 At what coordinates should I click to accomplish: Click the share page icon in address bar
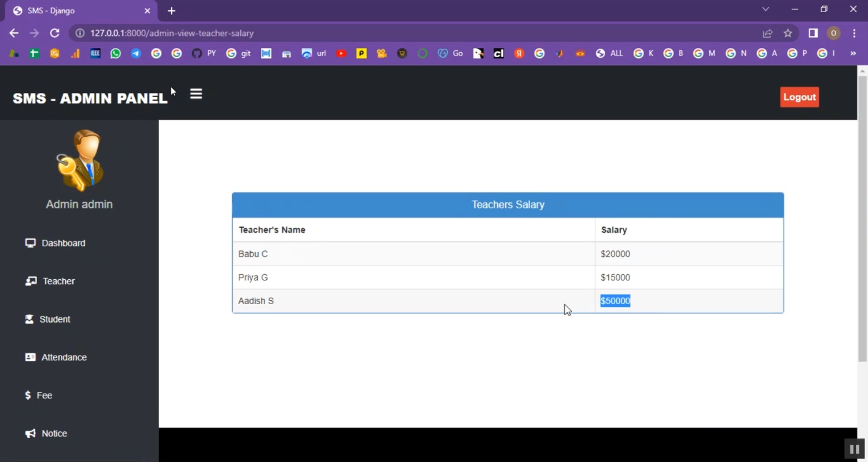point(767,34)
